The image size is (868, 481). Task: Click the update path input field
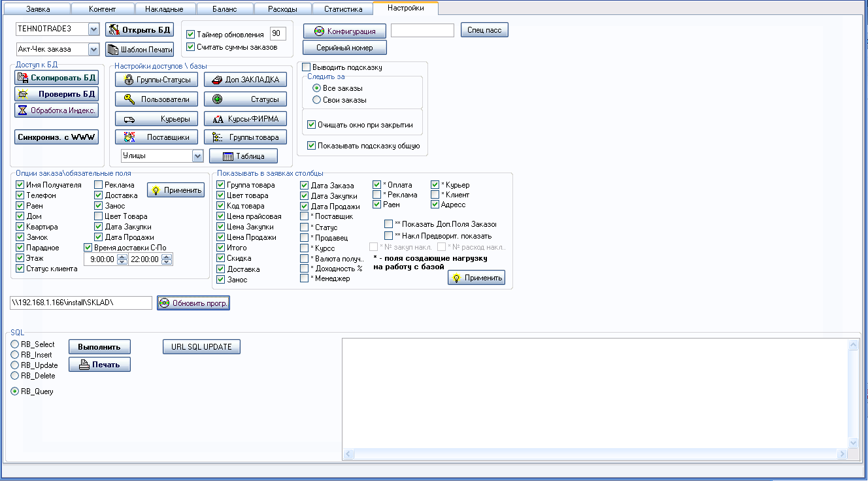81,303
